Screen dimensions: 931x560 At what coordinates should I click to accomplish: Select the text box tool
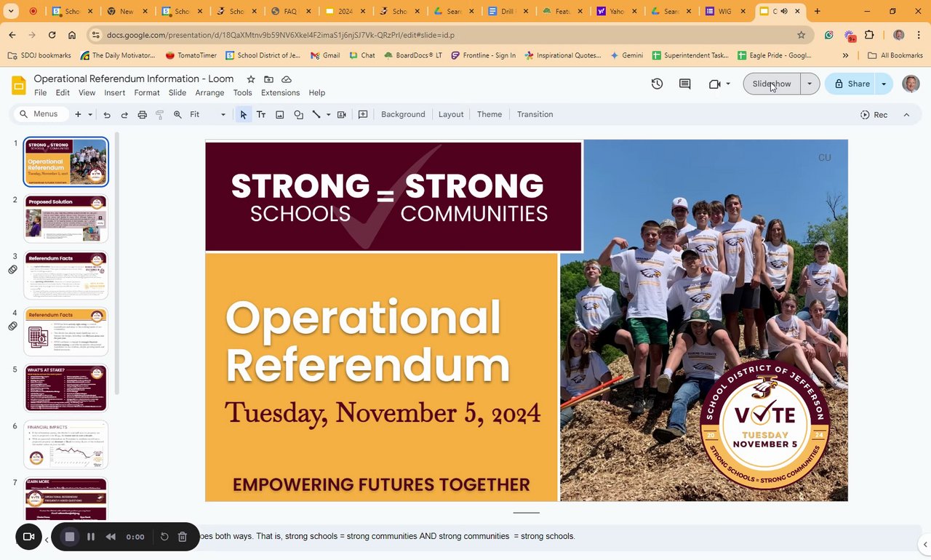tap(260, 114)
